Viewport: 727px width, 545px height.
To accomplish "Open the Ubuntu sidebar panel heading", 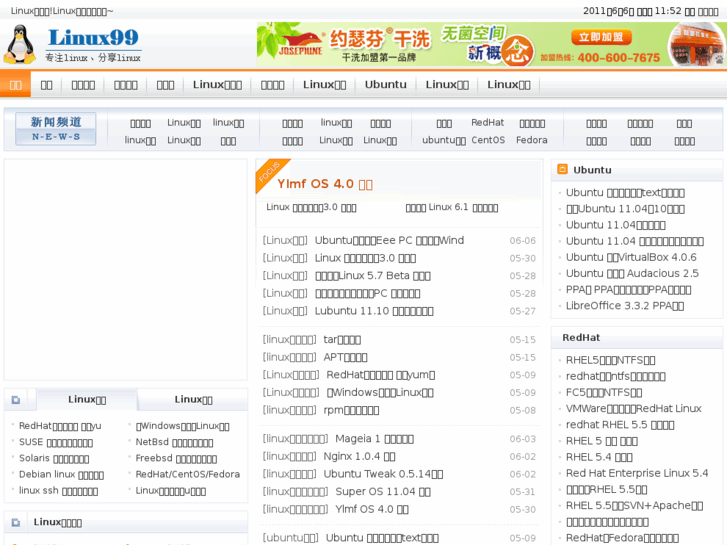I will (592, 170).
